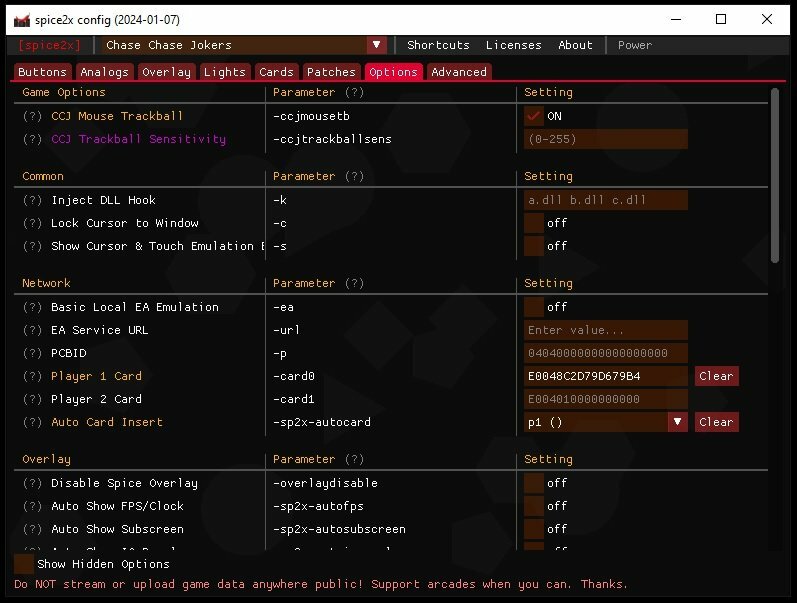Toggle Basic Local EA Emulation checkbox
797x603 pixels.
(534, 307)
